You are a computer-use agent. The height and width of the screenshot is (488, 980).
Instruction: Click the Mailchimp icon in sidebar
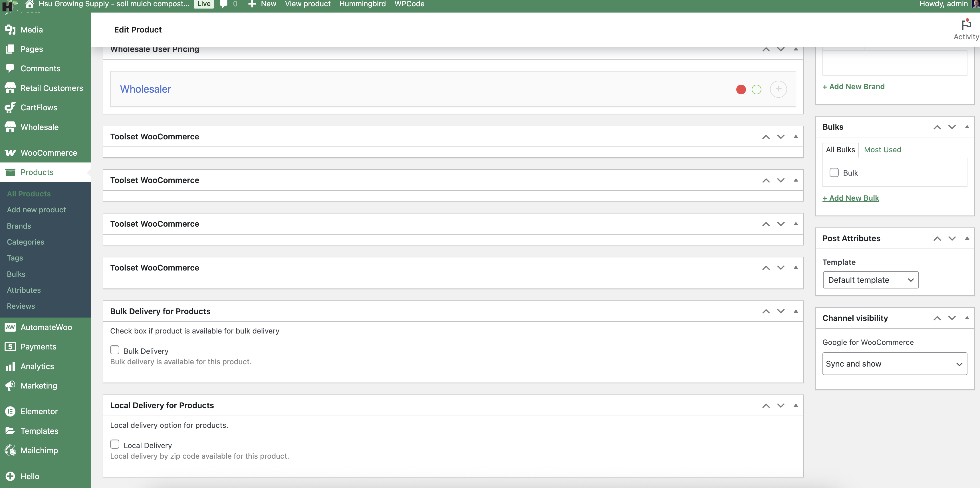click(x=10, y=450)
